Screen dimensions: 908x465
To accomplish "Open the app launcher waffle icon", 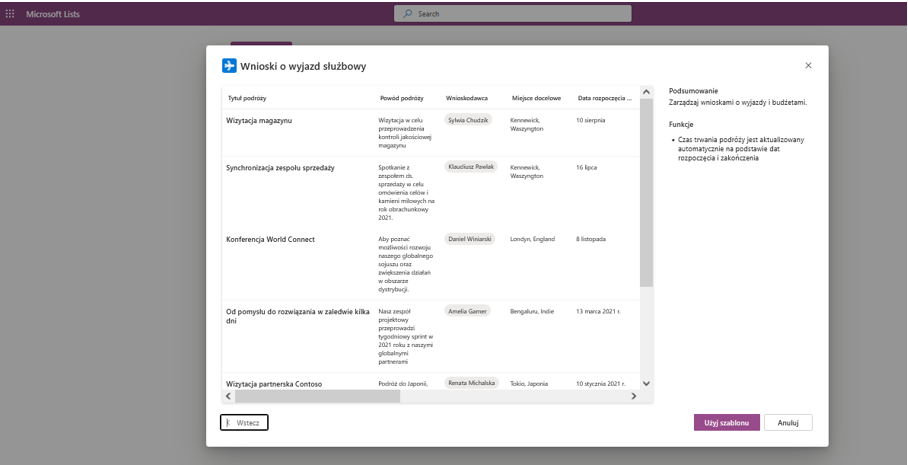I will point(11,13).
